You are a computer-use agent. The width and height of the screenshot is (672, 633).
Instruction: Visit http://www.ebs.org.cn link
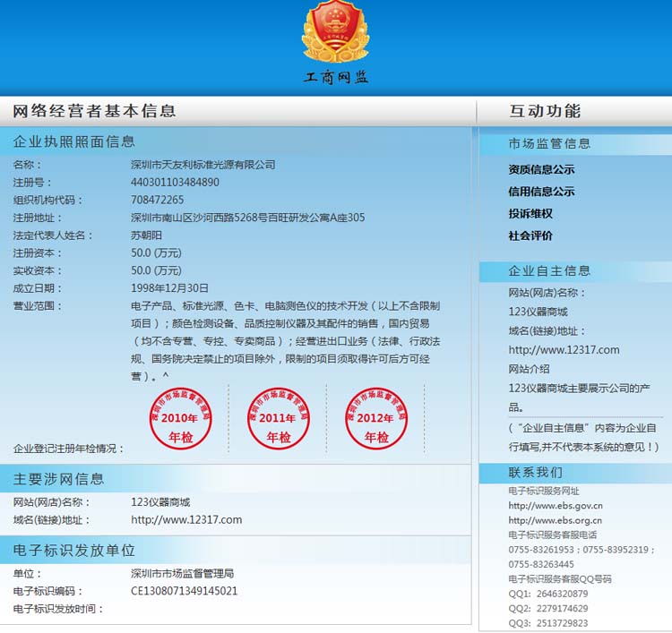556,520
